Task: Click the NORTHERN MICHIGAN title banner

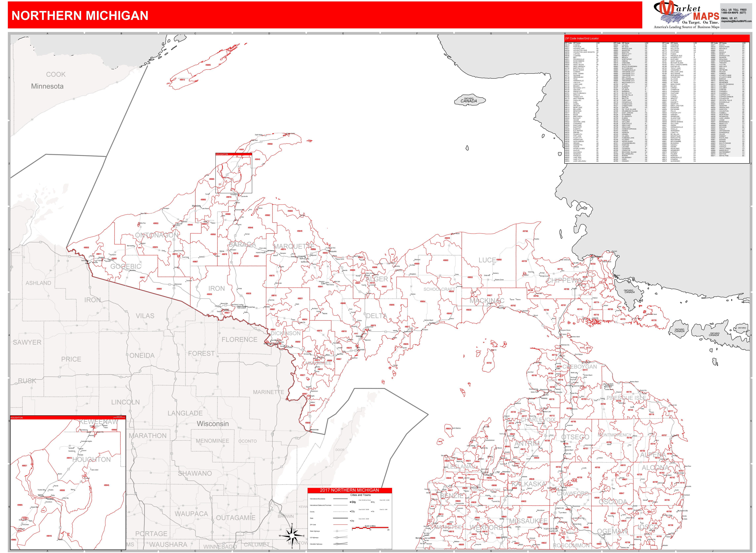Action: click(x=325, y=15)
